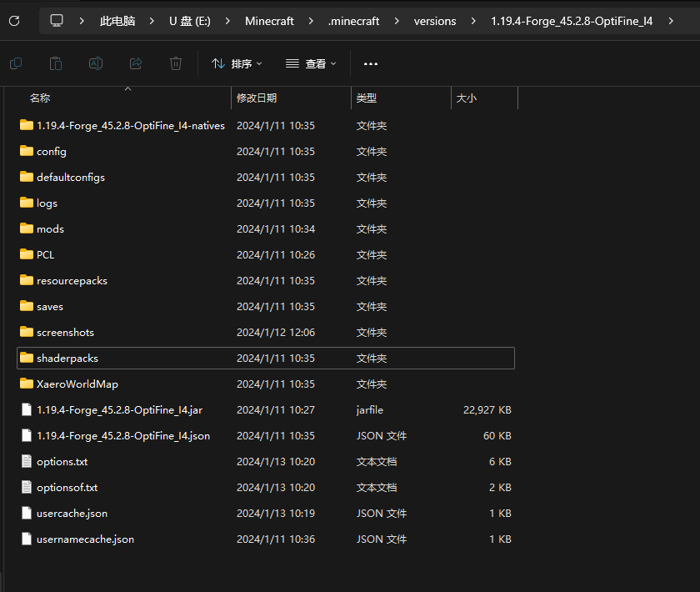Image resolution: width=700 pixels, height=592 pixels.
Task: Click the saves folder name
Action: tap(50, 307)
